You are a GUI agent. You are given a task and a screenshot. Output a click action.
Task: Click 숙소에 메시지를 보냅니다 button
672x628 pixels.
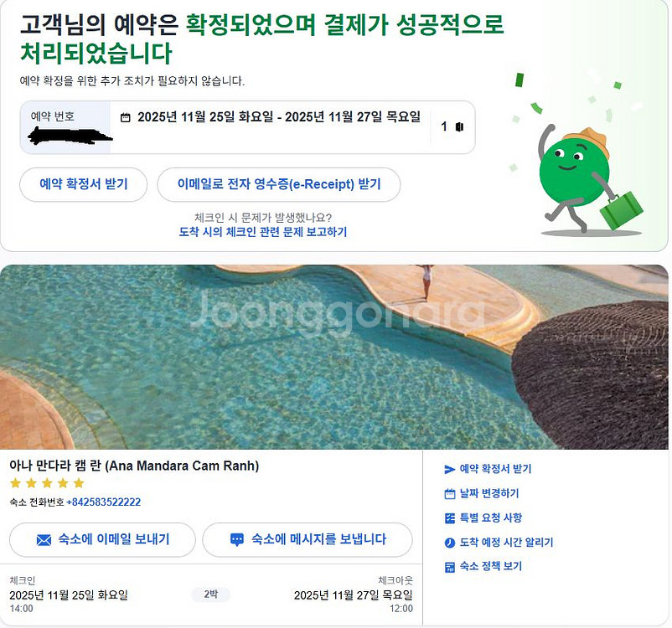coord(308,540)
